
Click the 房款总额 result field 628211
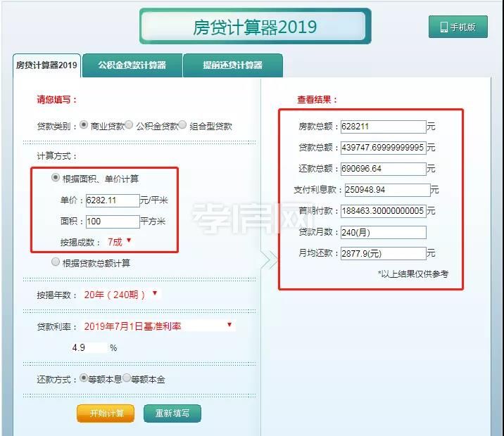384,127
